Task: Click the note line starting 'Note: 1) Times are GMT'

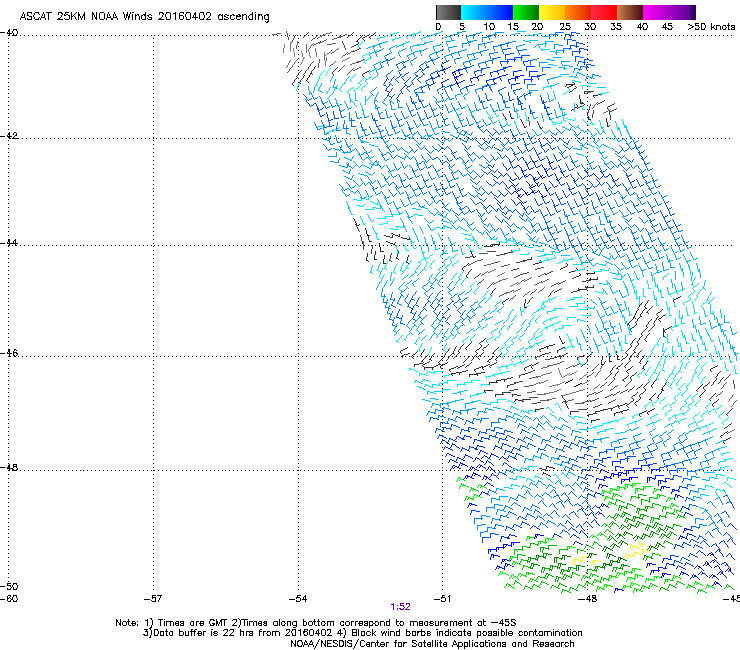Action: click(x=316, y=623)
